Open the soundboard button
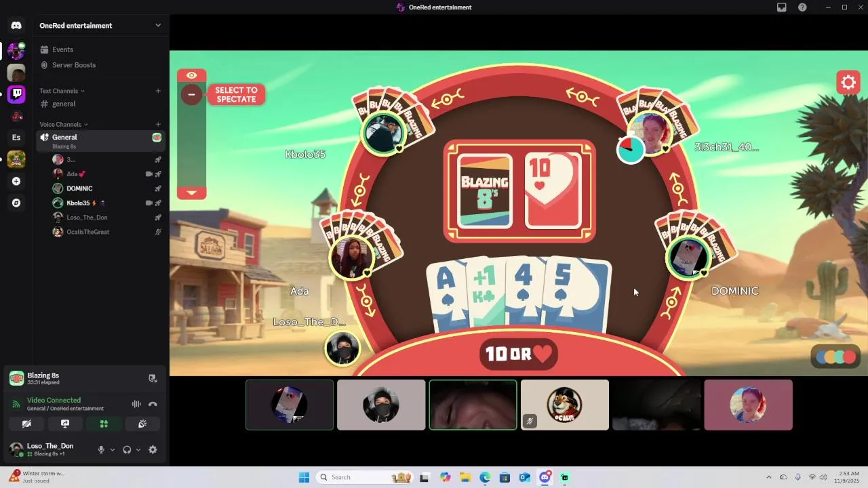 (x=142, y=424)
